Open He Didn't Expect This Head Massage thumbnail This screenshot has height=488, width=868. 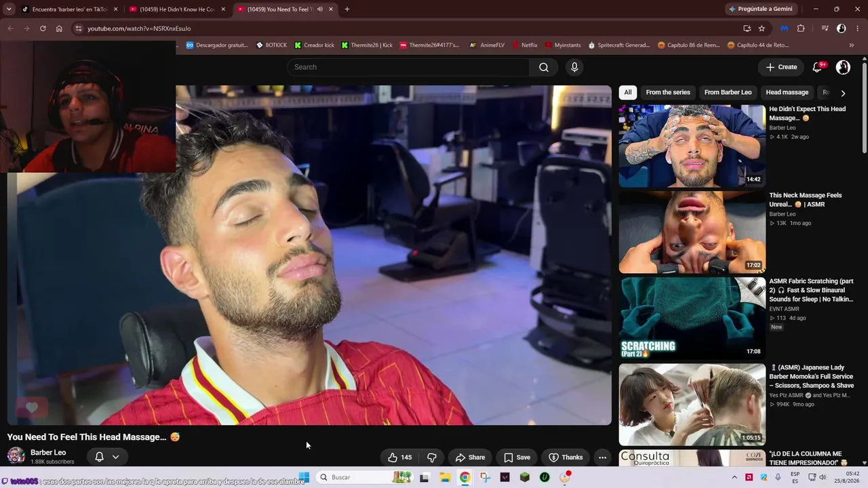pos(692,146)
